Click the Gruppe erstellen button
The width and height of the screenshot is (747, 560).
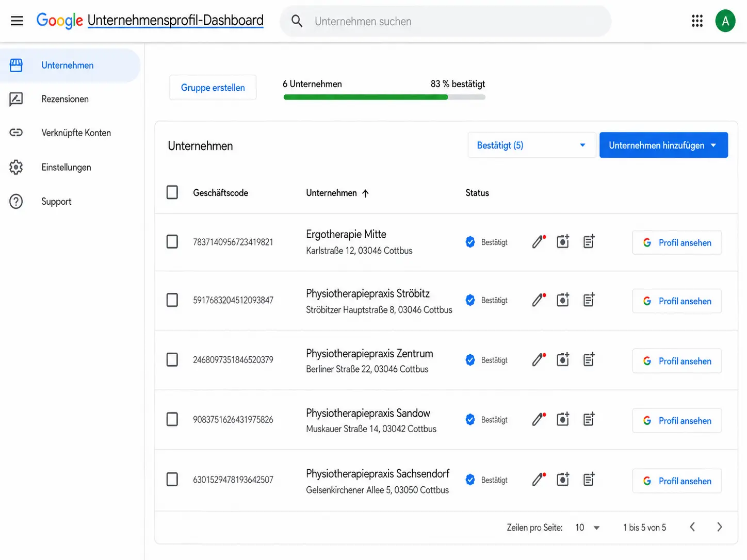pos(213,88)
